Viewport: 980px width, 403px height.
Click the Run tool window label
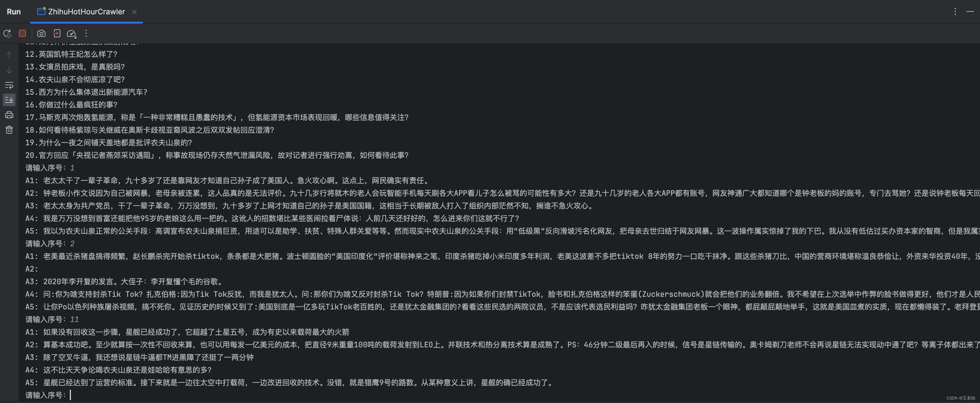tap(14, 12)
